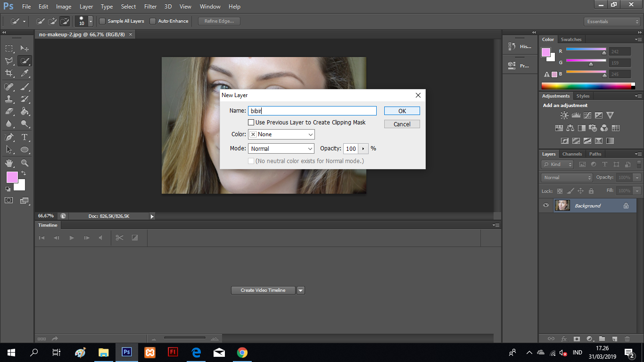
Task: Switch to the Channels tab
Action: pos(572,154)
